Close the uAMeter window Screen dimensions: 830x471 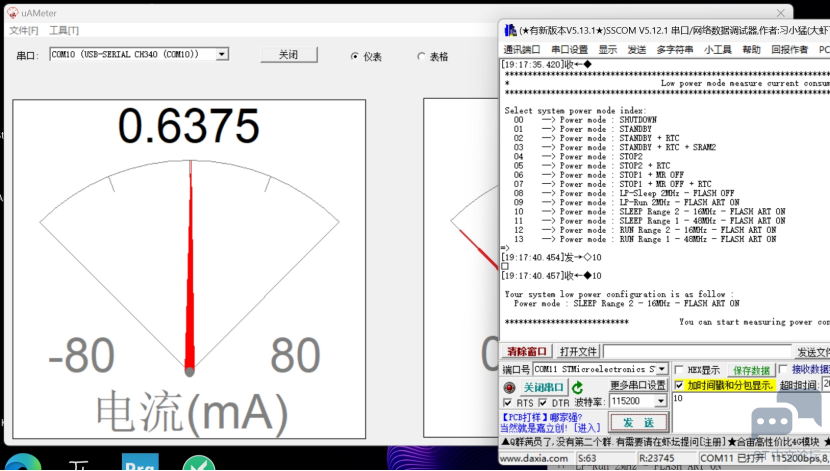(781, 13)
